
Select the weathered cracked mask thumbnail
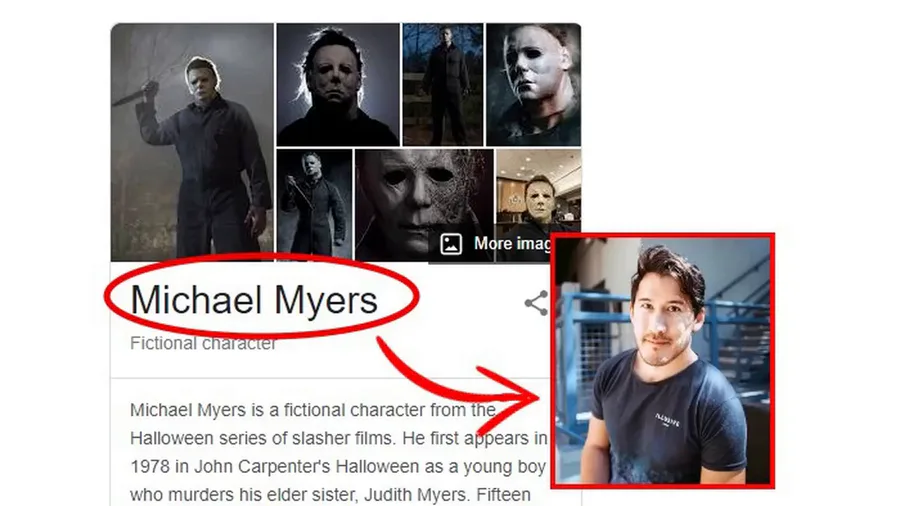pyautogui.click(x=424, y=205)
